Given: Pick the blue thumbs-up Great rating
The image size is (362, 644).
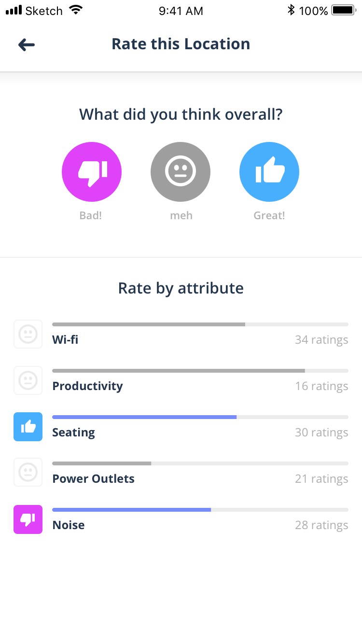Looking at the screenshot, I should click(269, 172).
